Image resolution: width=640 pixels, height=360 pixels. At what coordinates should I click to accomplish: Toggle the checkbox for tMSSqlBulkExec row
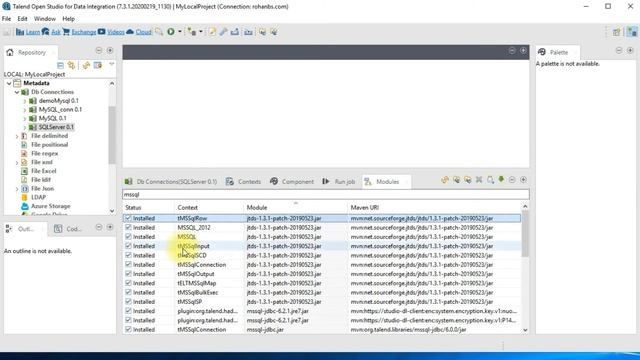[x=128, y=292]
